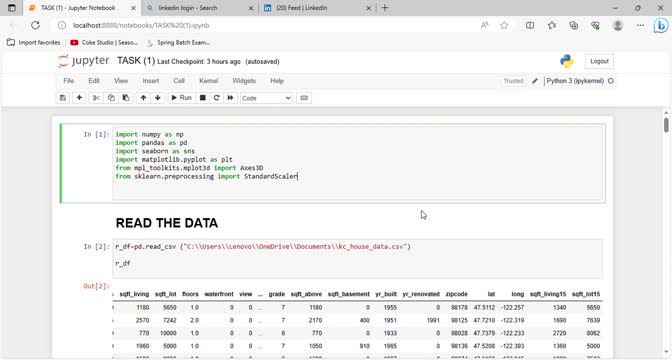Image resolution: width=672 pixels, height=360 pixels.
Task: Toggle split screen browser icon
Action: point(530,25)
